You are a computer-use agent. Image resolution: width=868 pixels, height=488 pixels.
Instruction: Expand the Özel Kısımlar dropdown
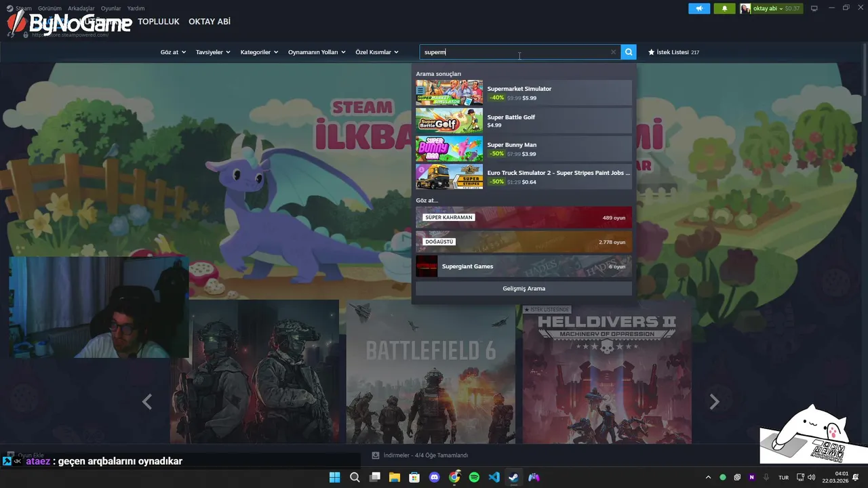click(x=377, y=52)
